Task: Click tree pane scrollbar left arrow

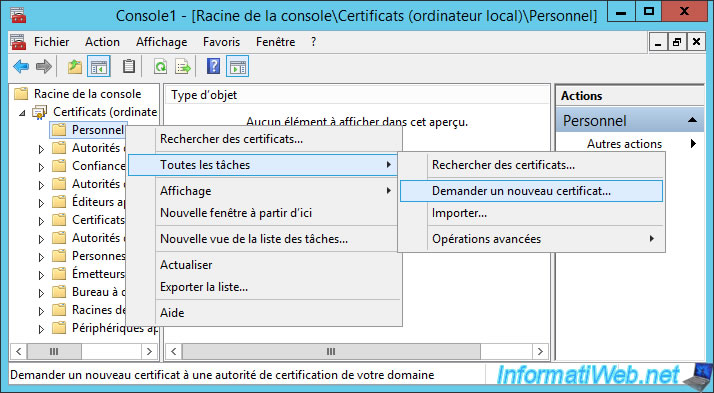Action: [x=18, y=352]
